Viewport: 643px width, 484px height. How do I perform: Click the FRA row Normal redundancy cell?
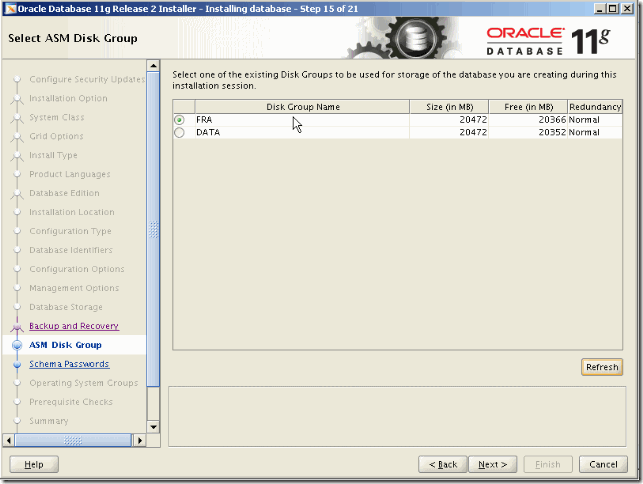tap(595, 120)
